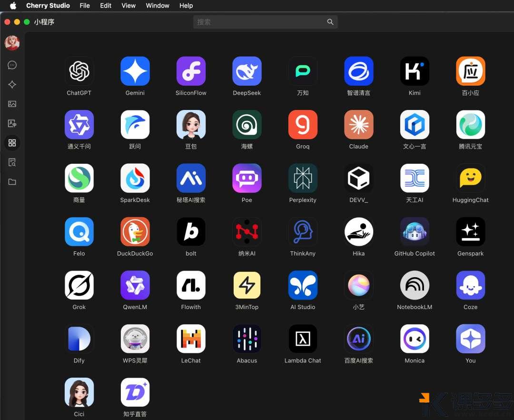514x420 pixels.
Task: Open the Perplexity app icon
Action: point(303,178)
